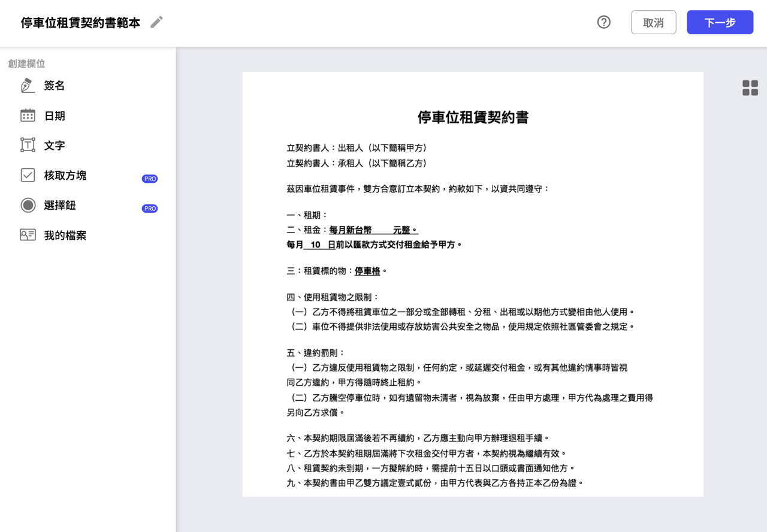Click the underlined 10 日 payment date
This screenshot has width=767, height=532.
click(x=319, y=244)
